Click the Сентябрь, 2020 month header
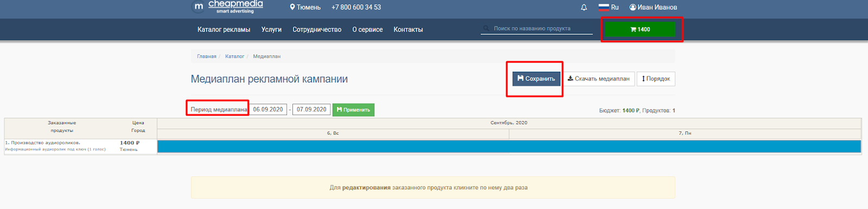Viewport: 868px width, 209px height. (x=509, y=123)
